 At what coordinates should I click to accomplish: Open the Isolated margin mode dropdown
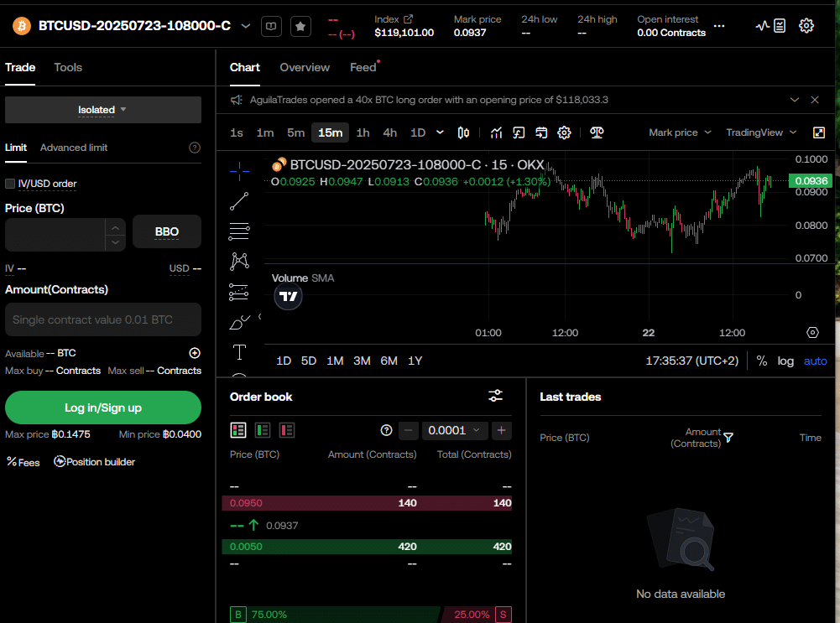point(103,110)
